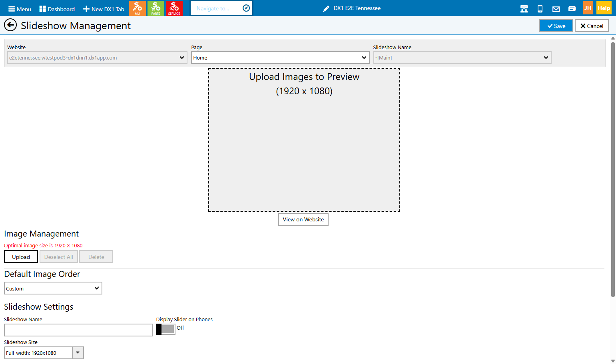Click the Image Management heading
616x364 pixels.
click(42, 234)
